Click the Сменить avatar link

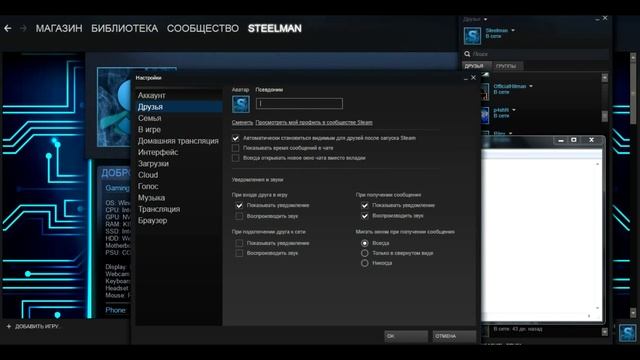[x=242, y=122]
